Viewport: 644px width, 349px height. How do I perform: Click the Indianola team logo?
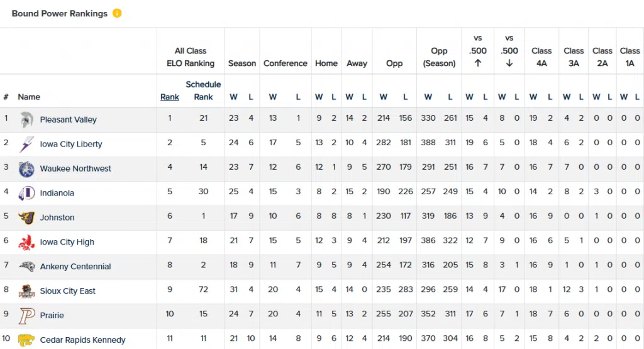[26, 193]
